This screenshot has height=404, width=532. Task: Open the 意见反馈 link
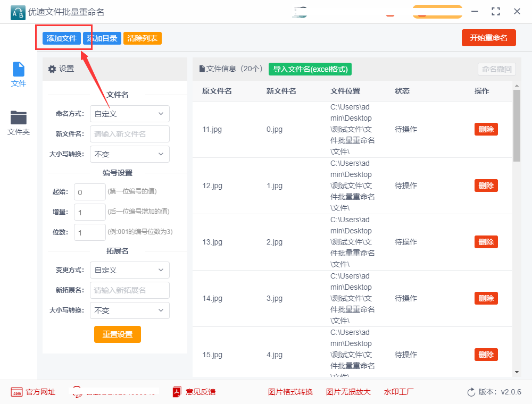click(201, 392)
